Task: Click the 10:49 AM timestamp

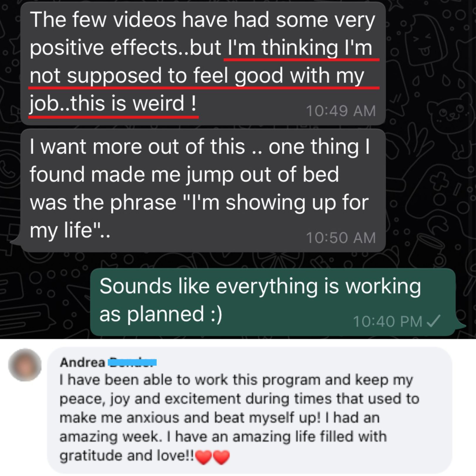Action: pos(341,111)
